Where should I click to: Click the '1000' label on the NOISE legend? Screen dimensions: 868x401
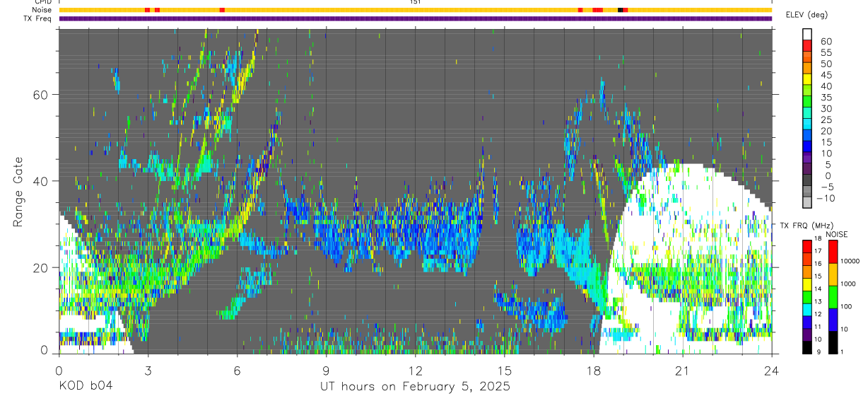tap(850, 284)
